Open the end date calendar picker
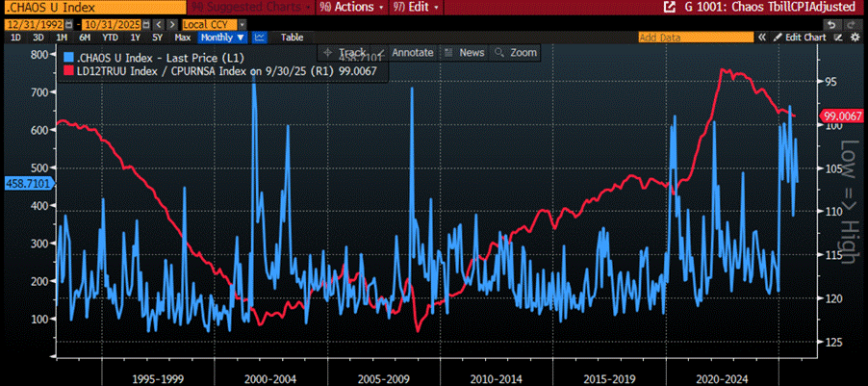 tap(145, 25)
